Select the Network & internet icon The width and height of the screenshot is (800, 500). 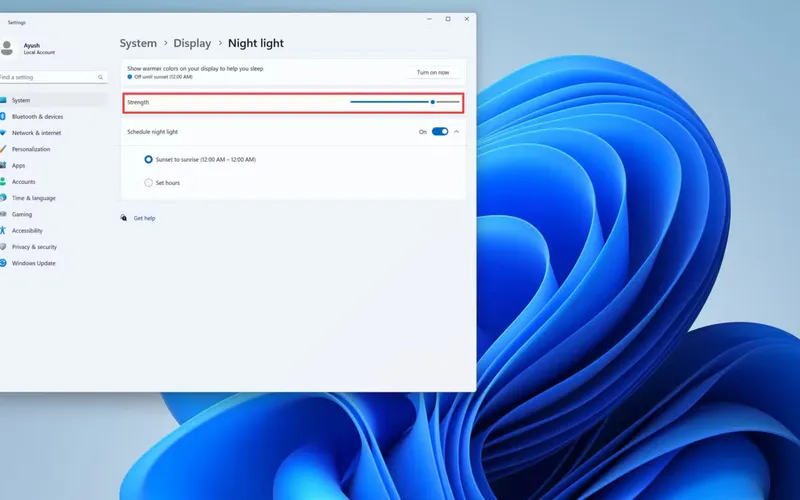(4, 132)
